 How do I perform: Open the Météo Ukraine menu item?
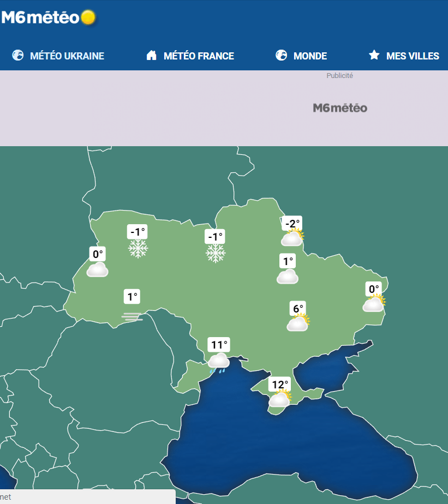tap(67, 56)
